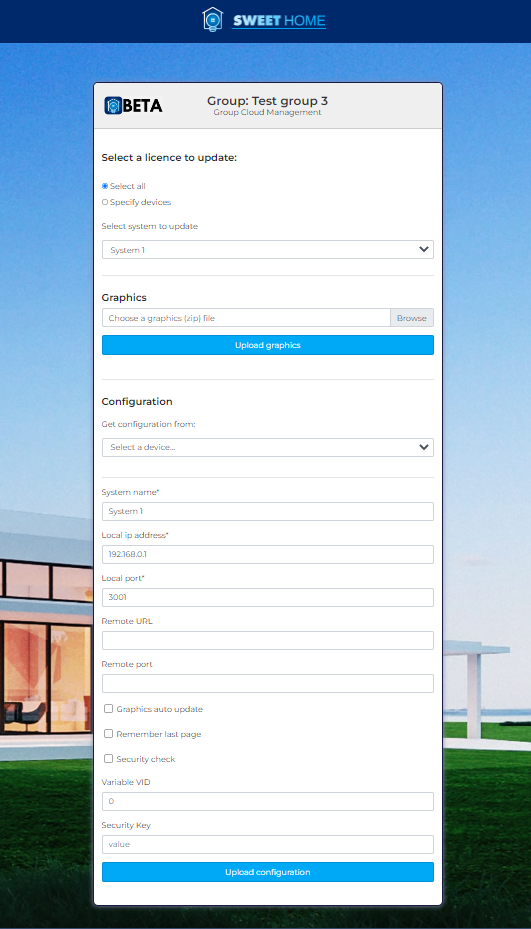The height and width of the screenshot is (929, 531).
Task: Focus the System name input field
Action: [268, 511]
